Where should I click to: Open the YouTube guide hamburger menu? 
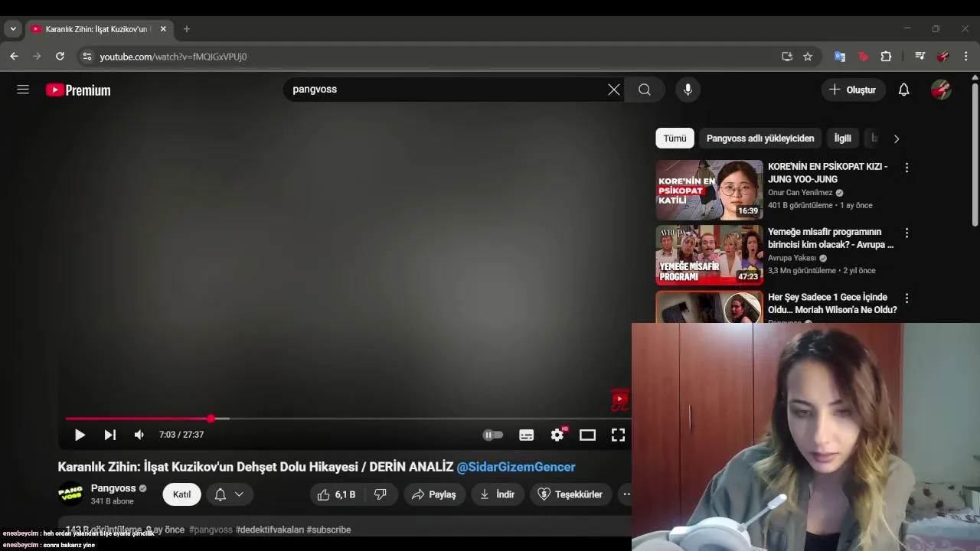click(x=23, y=90)
